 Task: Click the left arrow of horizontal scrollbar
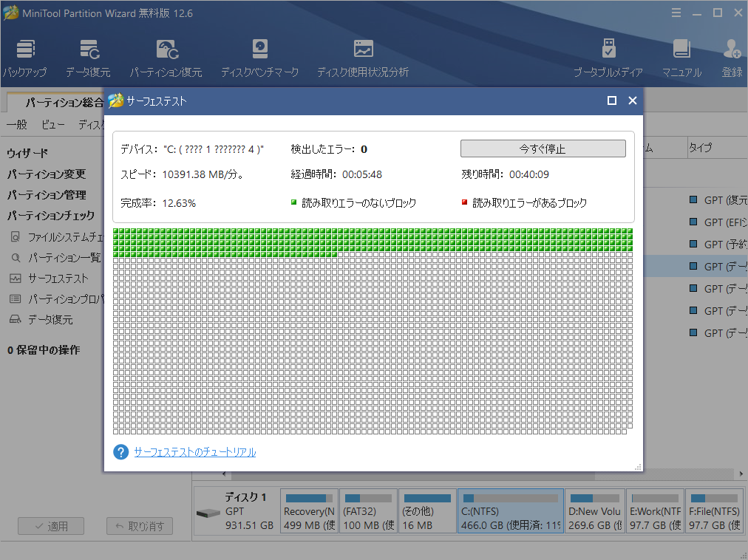224,474
